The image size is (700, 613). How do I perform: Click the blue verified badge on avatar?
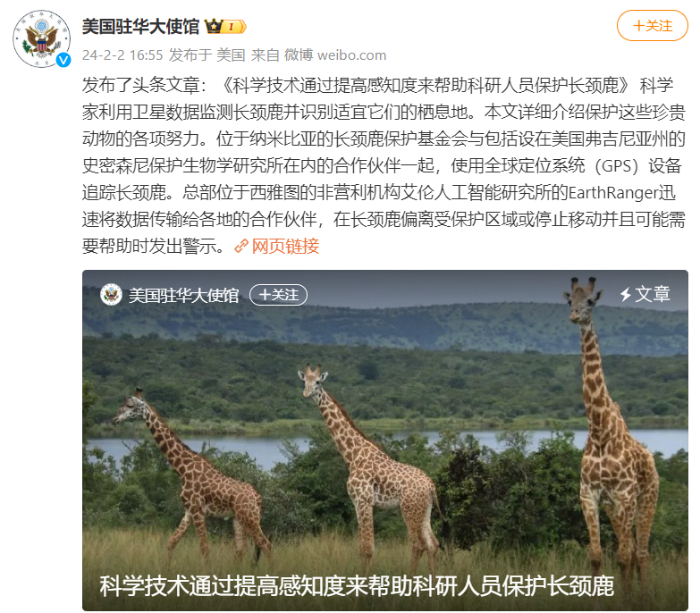click(63, 60)
